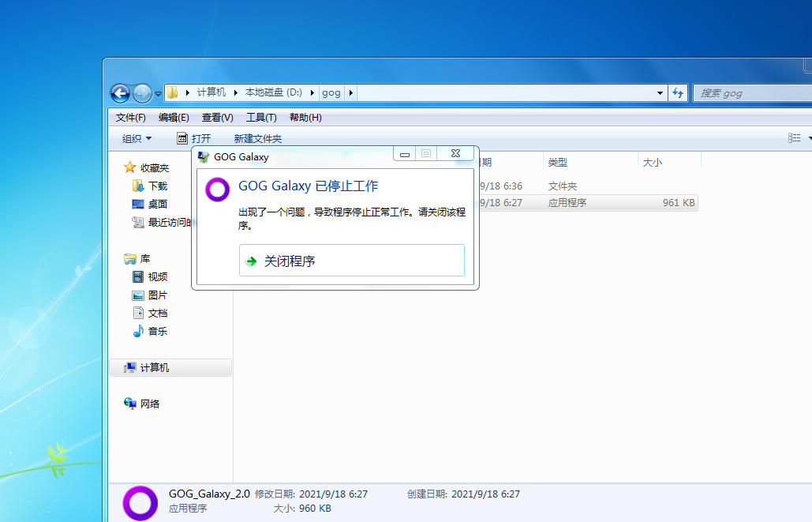Open the 查看(V) menu

218,118
